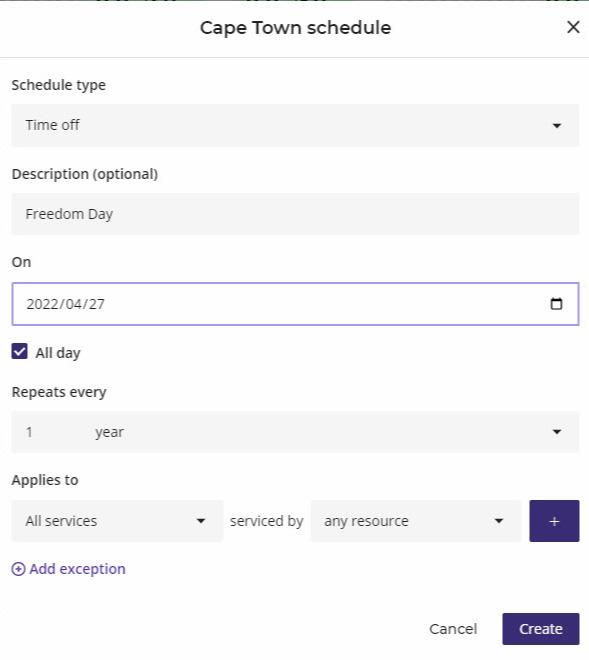The width and height of the screenshot is (589, 660).
Task: Uncheck the All day checkbox
Action: (x=19, y=351)
